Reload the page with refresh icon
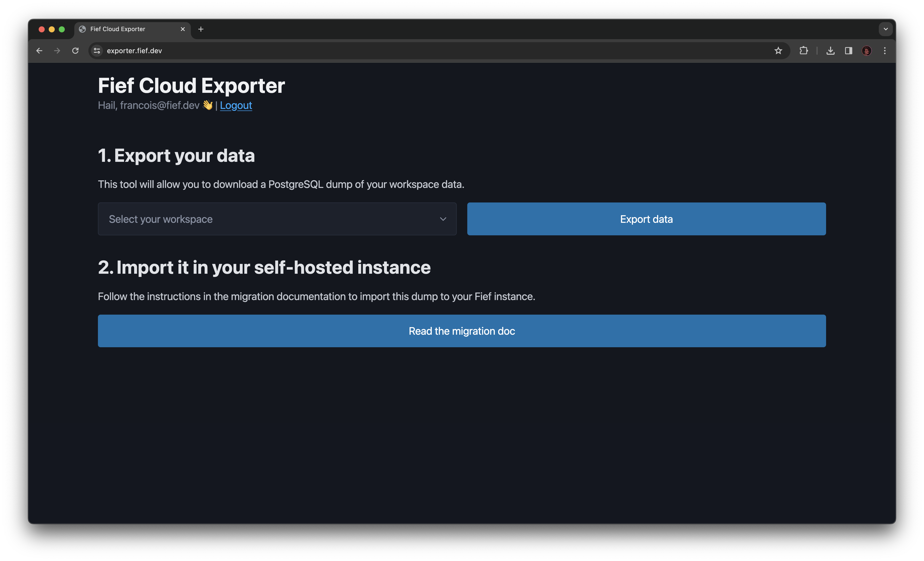Image resolution: width=924 pixels, height=561 pixels. tap(75, 51)
